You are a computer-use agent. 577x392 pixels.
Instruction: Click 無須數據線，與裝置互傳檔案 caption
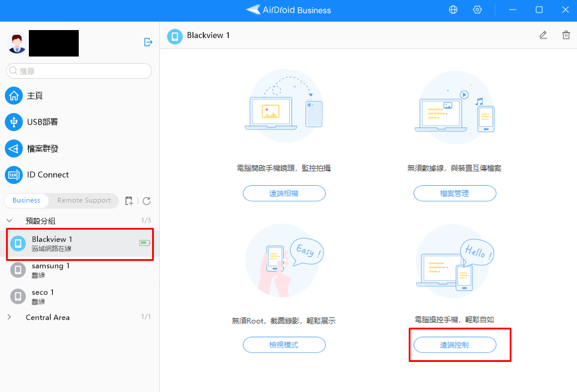(454, 168)
